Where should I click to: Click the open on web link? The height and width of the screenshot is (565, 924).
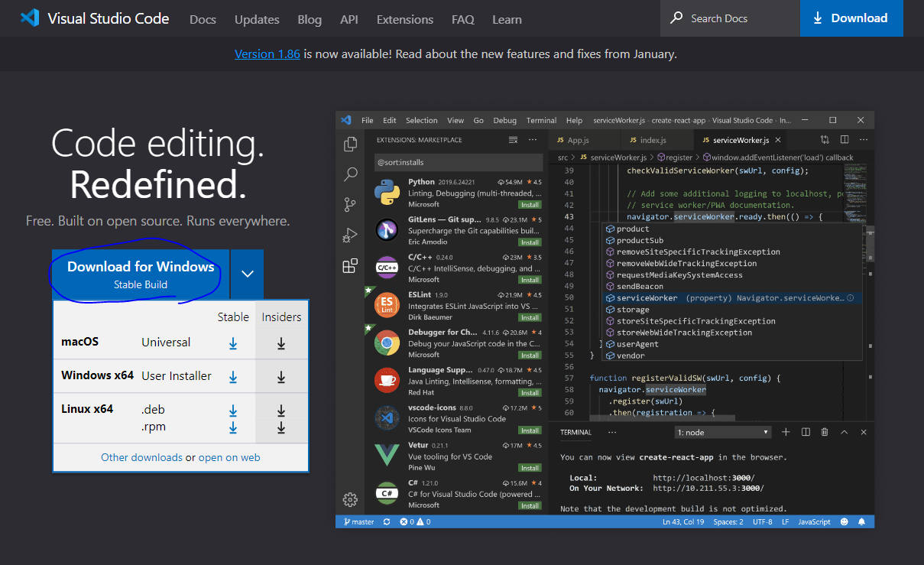229,457
